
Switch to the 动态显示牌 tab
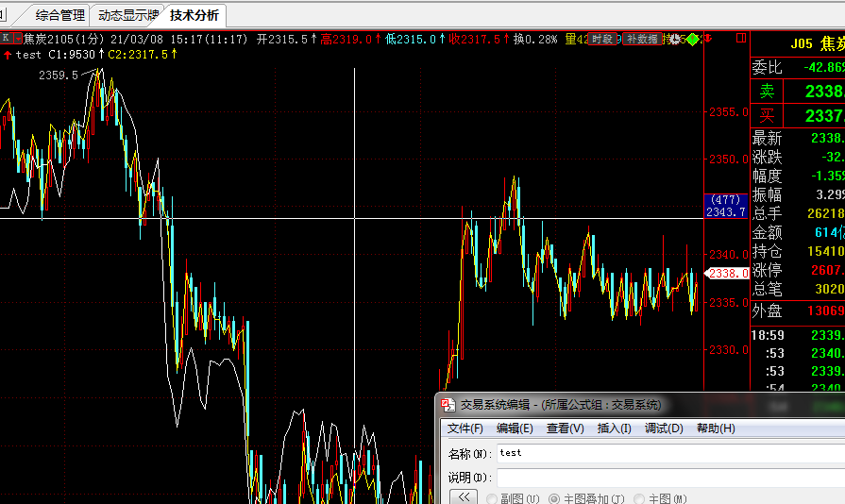pyautogui.click(x=127, y=15)
